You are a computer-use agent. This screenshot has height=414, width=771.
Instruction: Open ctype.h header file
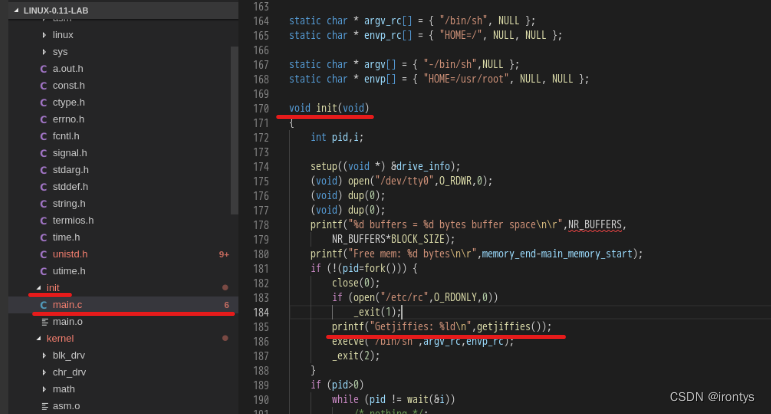point(69,102)
